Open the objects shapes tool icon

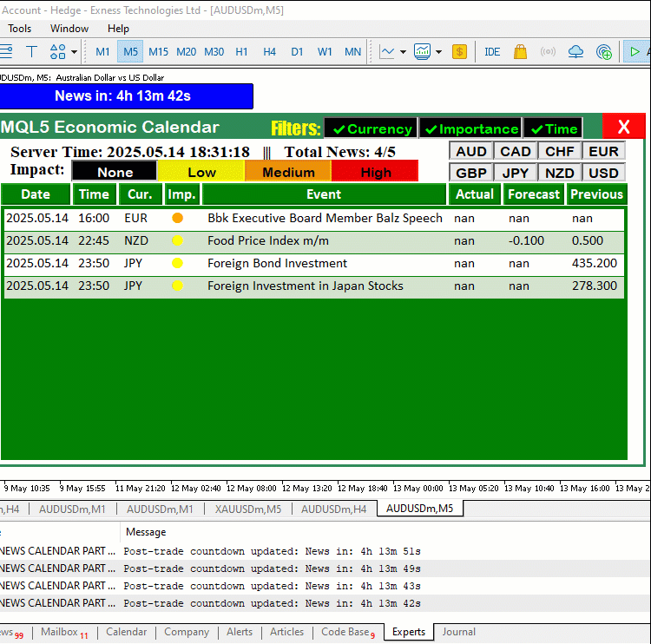pyautogui.click(x=57, y=52)
